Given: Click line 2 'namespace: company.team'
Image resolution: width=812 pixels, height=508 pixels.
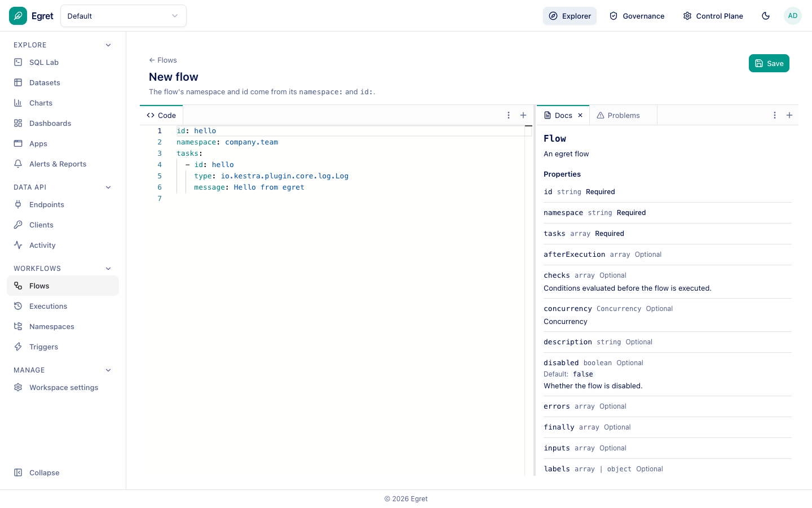Looking at the screenshot, I should point(227,142).
